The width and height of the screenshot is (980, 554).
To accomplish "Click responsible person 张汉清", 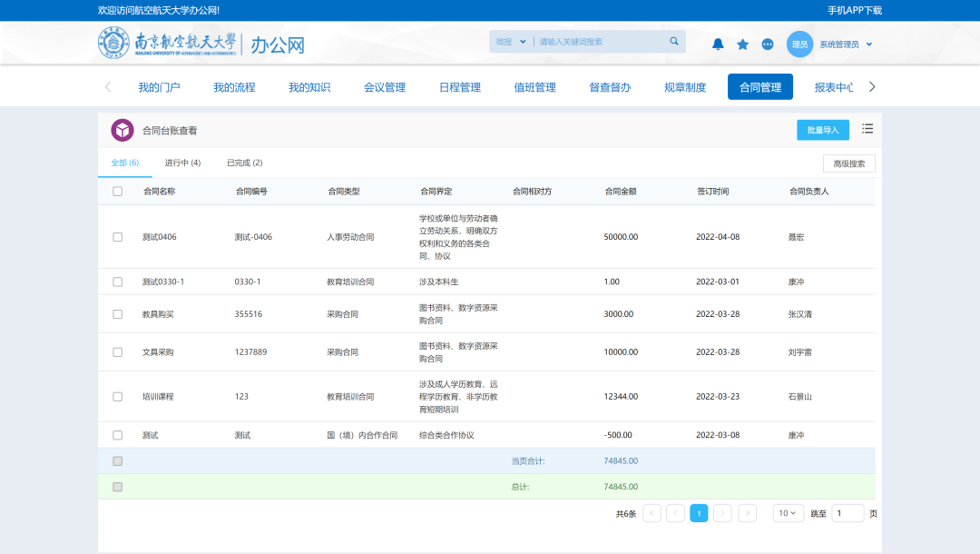I will (x=800, y=314).
